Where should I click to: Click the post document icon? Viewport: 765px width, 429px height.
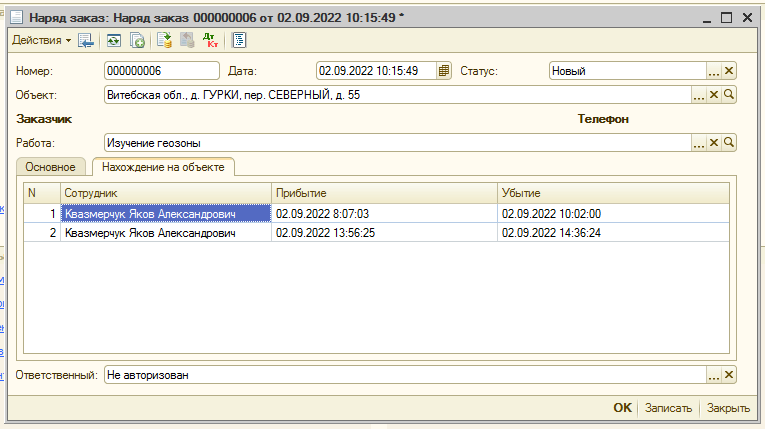(x=165, y=40)
